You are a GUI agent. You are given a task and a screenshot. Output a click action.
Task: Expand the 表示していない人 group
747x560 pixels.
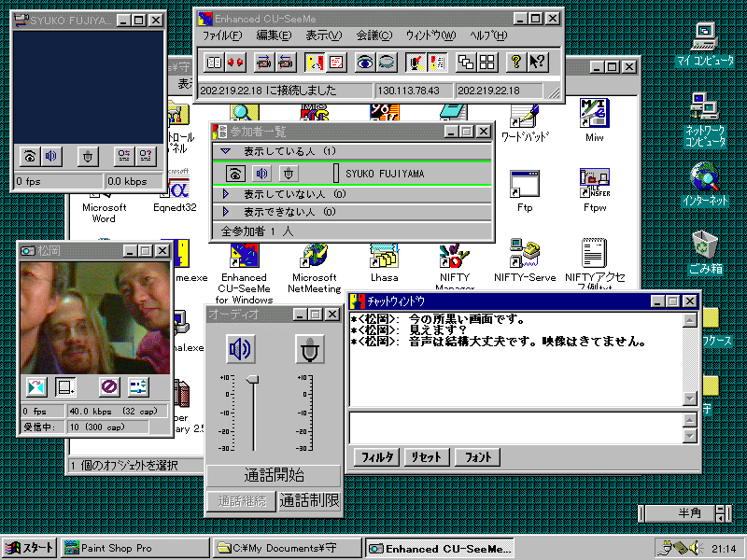click(x=225, y=194)
